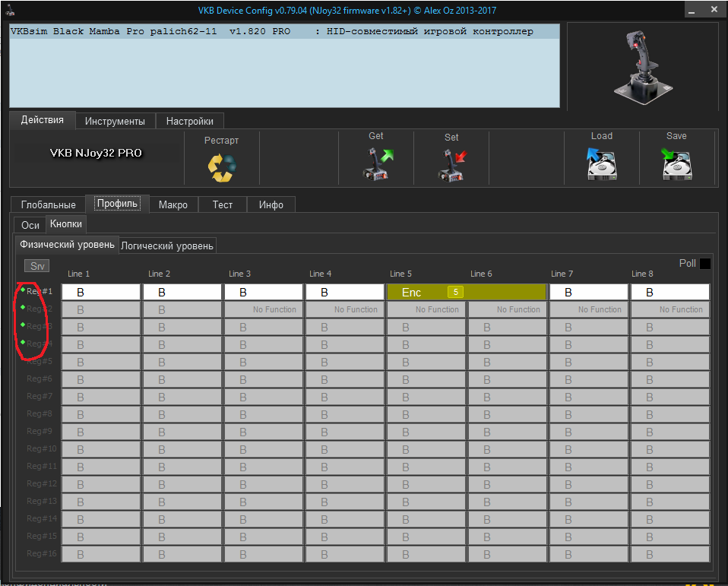The height and width of the screenshot is (586, 728).
Task: Click the Рестарт recycle arrows icon
Action: [x=221, y=167]
